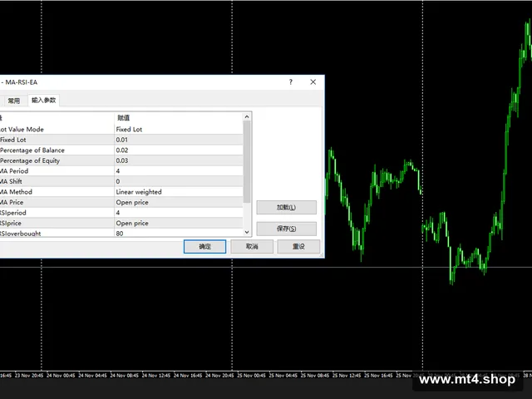Click the parameter list scroll down arrow
532x399 pixels.
point(247,233)
